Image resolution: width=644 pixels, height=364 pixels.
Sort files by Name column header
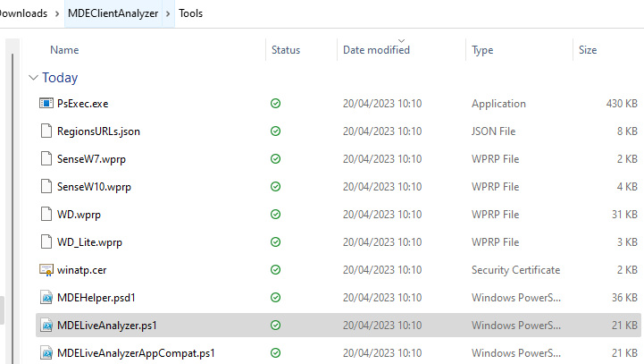[64, 50]
